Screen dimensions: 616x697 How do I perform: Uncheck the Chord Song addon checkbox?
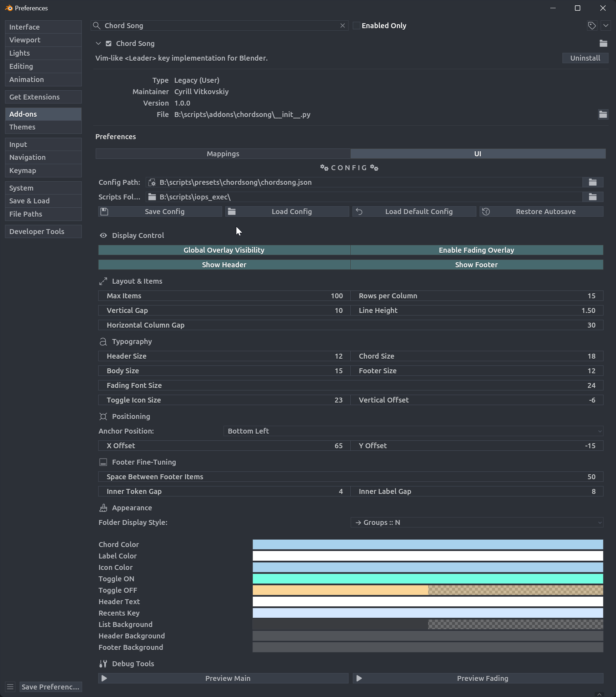click(x=109, y=43)
